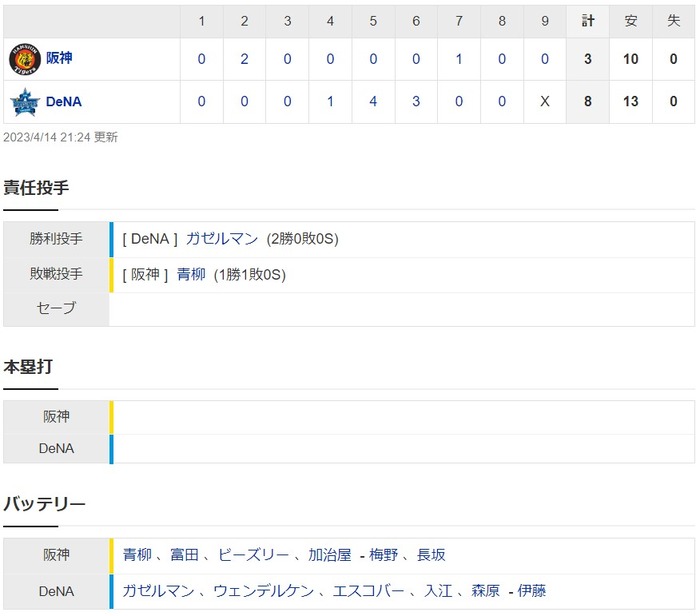This screenshot has height=616, width=700.
Task: Click DeNA fifth inning score of 4
Action: [x=373, y=101]
